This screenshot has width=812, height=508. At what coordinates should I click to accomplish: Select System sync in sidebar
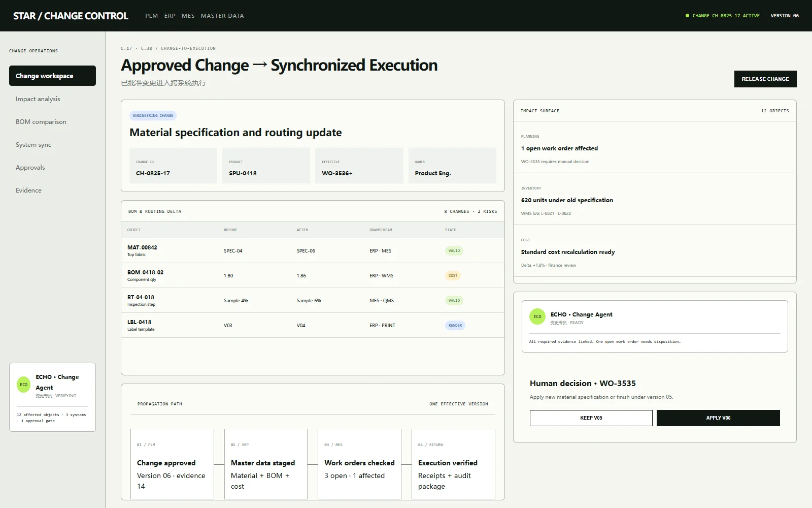point(52,145)
